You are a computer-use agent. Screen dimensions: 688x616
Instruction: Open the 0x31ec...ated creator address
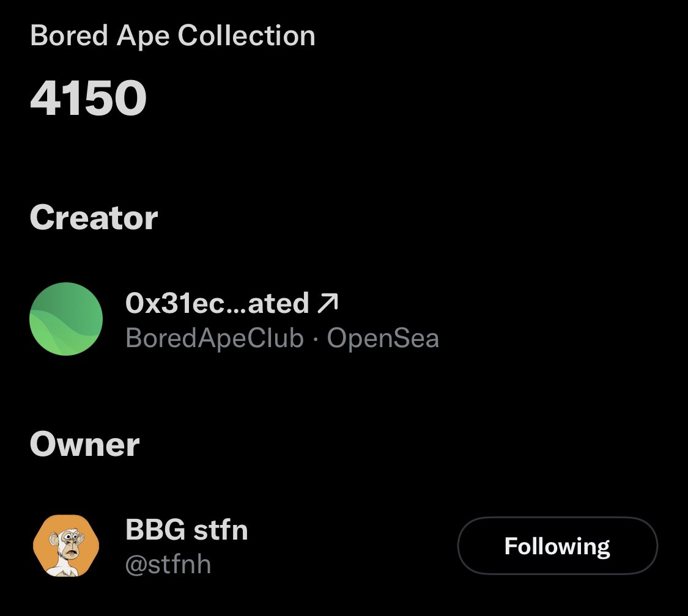coord(217,303)
